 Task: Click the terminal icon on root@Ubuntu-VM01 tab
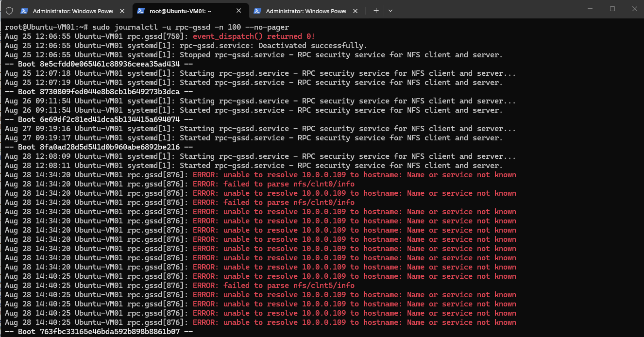pos(140,11)
